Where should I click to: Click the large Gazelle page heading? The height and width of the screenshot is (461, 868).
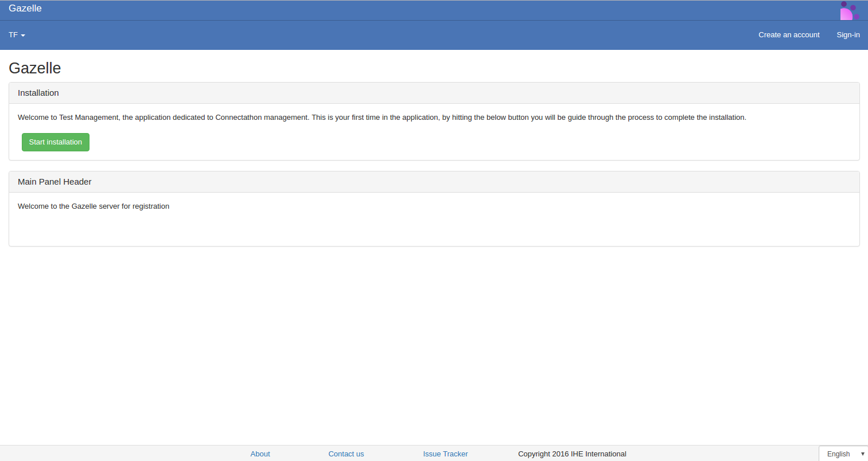click(x=35, y=68)
